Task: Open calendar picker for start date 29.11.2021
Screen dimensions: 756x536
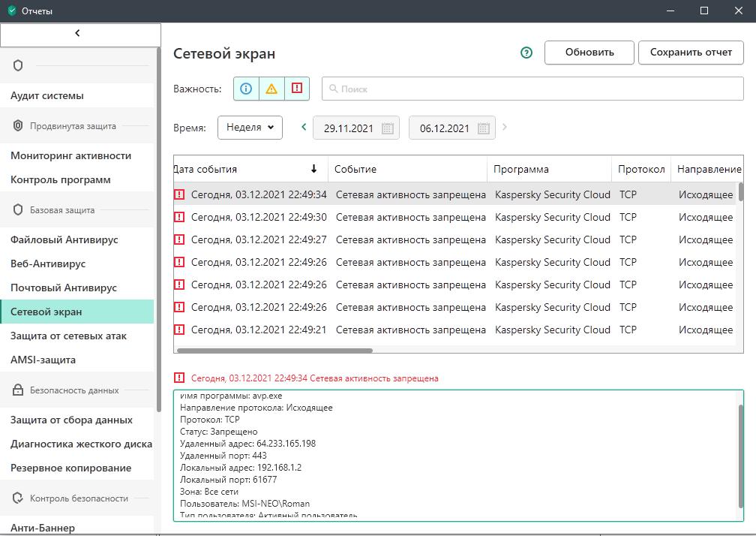Action: point(388,128)
